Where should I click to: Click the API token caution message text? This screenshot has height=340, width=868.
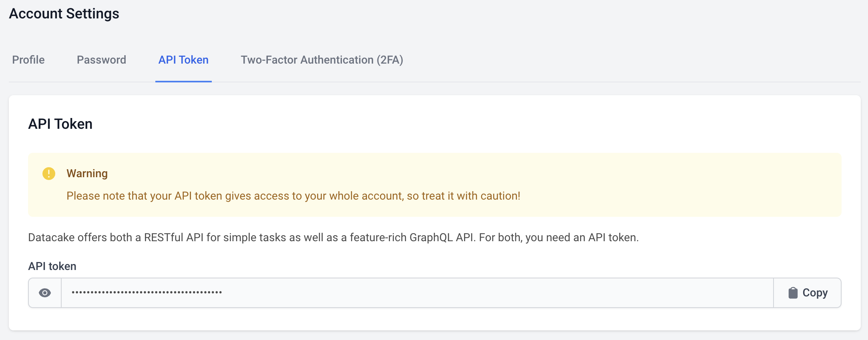pyautogui.click(x=293, y=196)
